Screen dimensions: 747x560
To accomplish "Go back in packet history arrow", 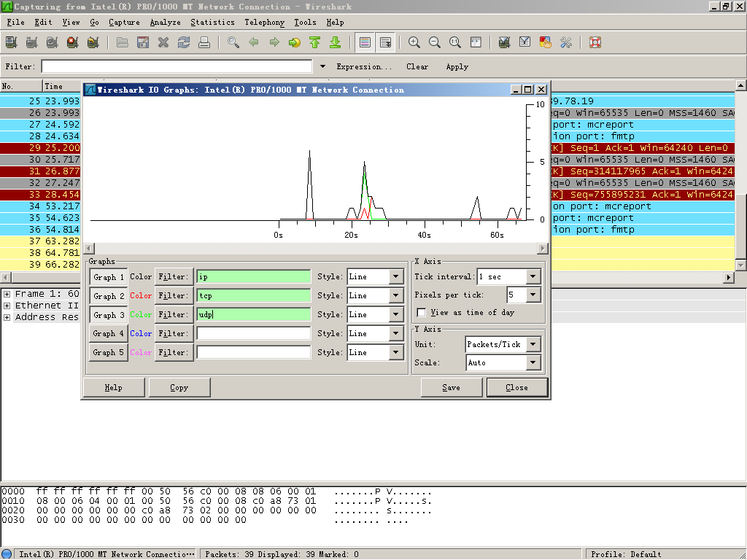I will click(x=254, y=42).
